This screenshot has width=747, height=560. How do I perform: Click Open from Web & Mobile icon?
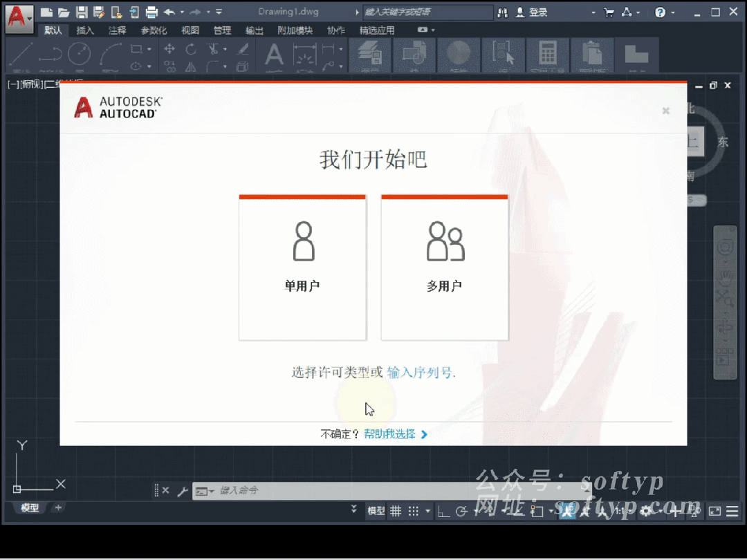(116, 12)
